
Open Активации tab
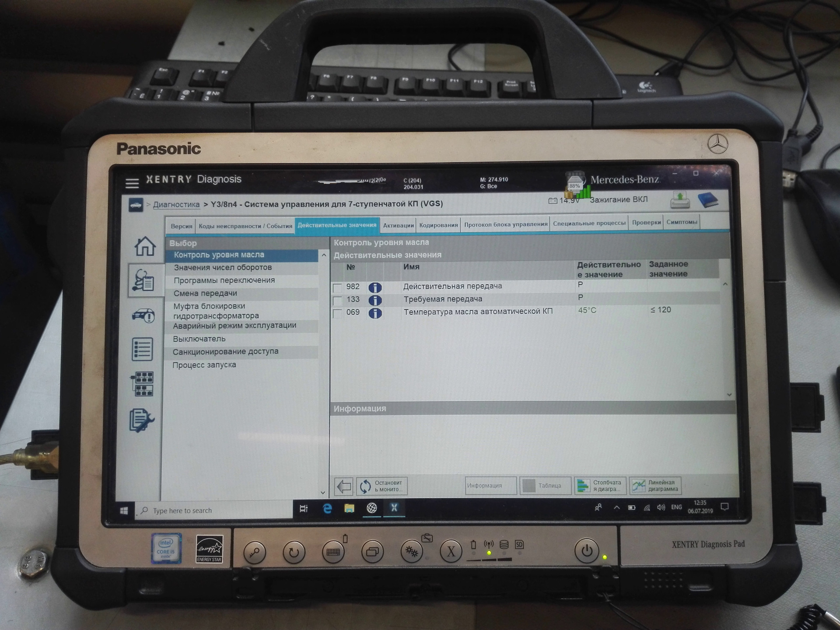[398, 225]
